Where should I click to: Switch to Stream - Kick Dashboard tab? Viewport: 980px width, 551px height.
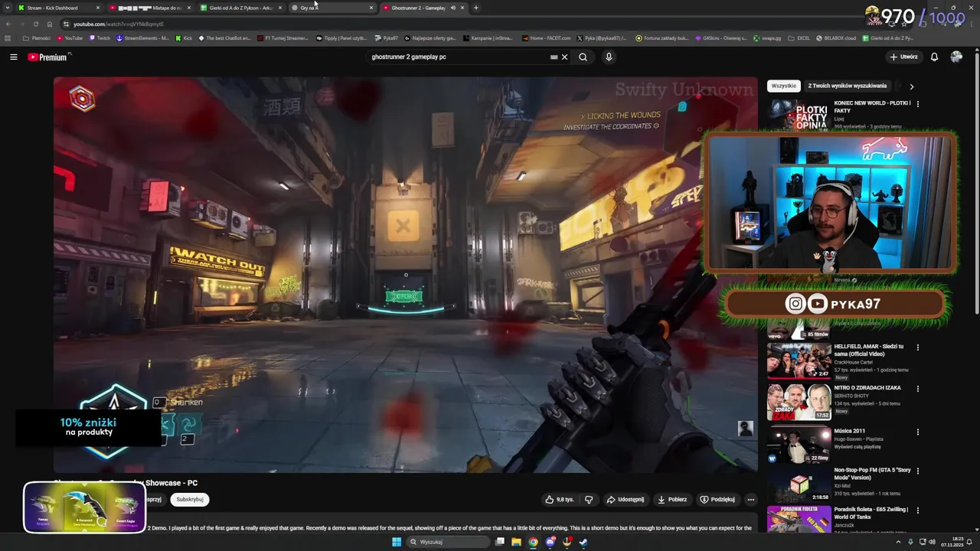(60, 8)
